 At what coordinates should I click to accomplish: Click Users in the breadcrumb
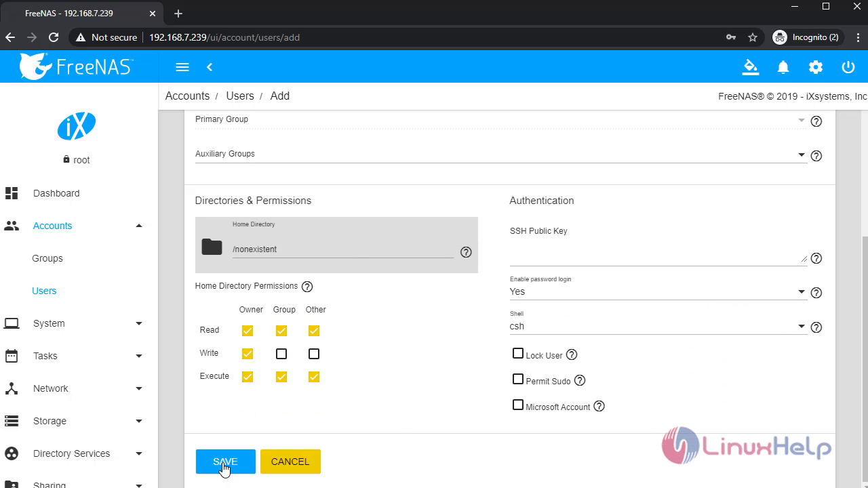point(240,96)
